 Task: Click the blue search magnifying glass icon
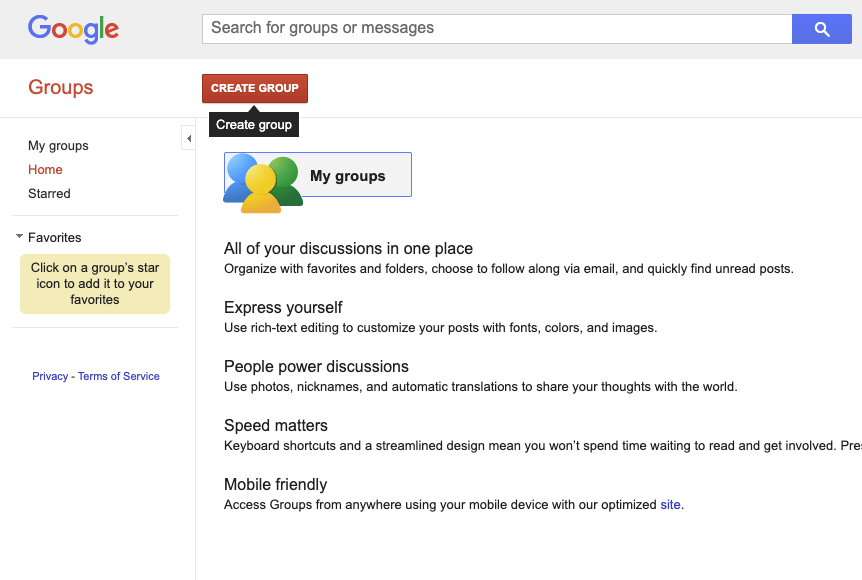click(821, 28)
